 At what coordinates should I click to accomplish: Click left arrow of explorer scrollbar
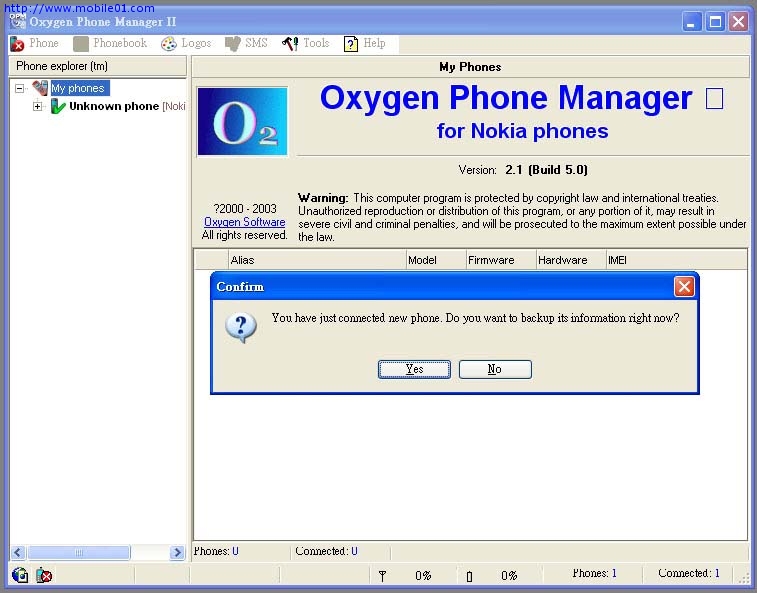[x=18, y=552]
